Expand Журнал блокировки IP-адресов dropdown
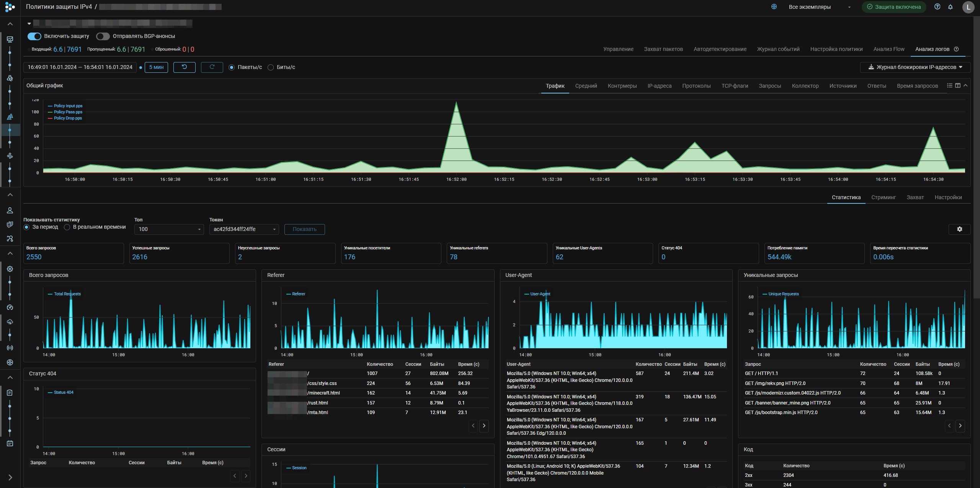The height and width of the screenshot is (488, 980). (x=915, y=67)
